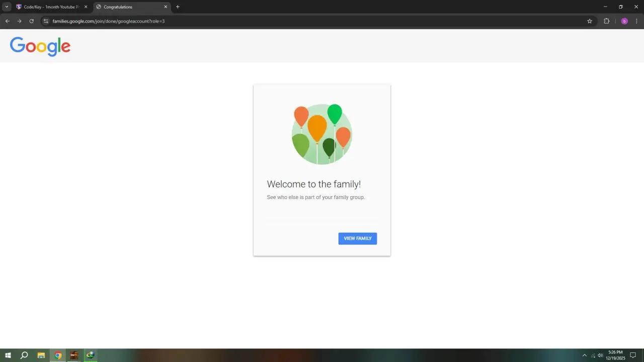Open a new tab with the plus button

(178, 7)
